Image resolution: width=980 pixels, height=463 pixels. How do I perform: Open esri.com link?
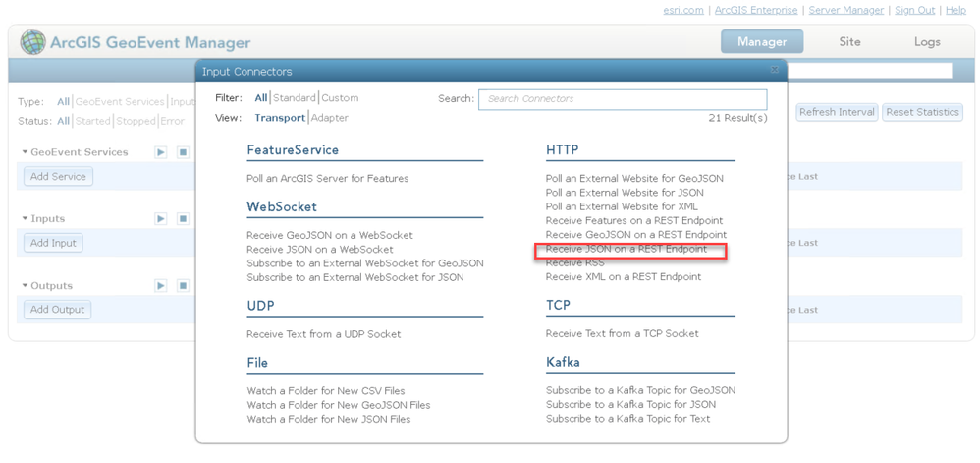tap(683, 10)
